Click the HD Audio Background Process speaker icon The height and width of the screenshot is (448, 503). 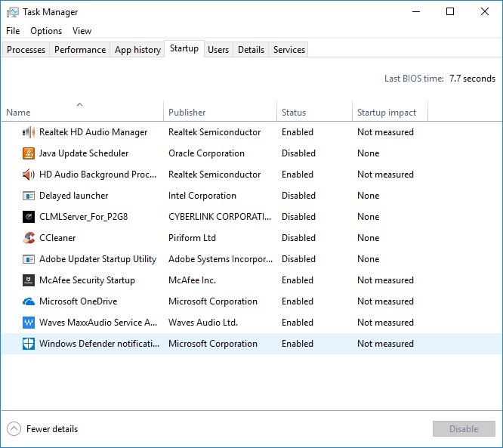[29, 175]
